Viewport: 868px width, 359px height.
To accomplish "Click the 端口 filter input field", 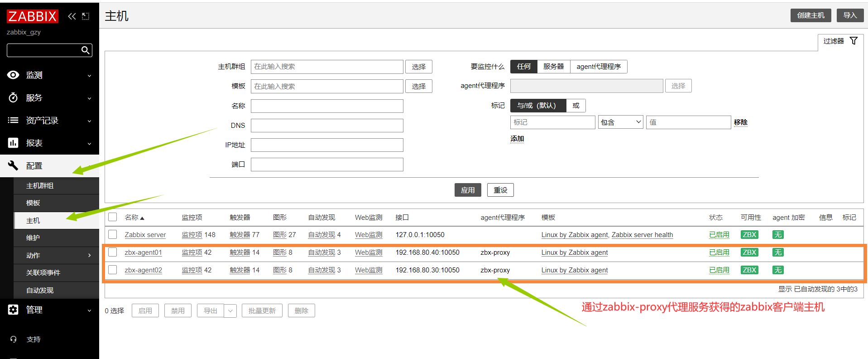I will [327, 165].
